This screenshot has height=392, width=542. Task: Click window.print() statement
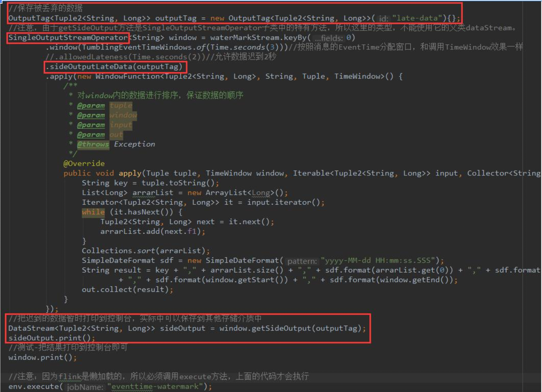(42, 358)
